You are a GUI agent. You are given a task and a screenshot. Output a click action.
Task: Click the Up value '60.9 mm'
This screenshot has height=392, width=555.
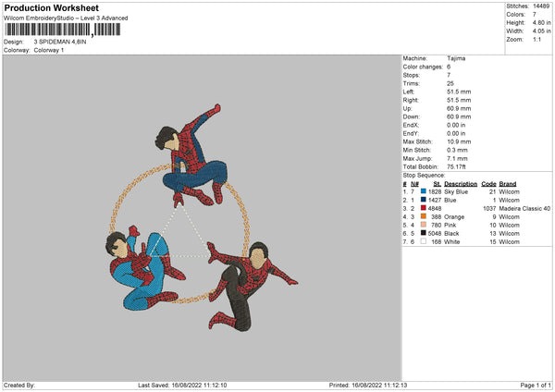click(x=459, y=108)
